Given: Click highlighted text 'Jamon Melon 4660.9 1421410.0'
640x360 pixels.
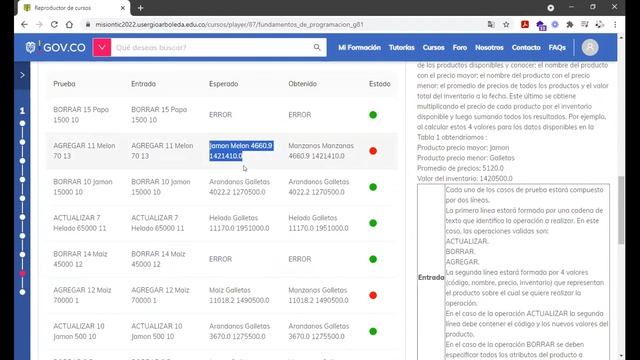Looking at the screenshot, I should (241, 151).
